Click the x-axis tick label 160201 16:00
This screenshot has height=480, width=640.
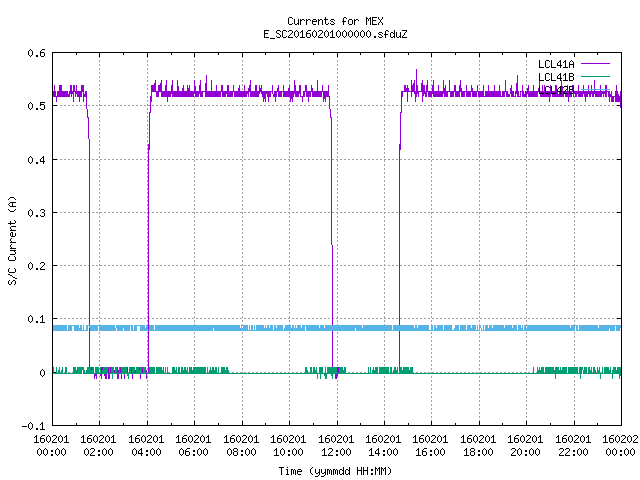[430, 446]
